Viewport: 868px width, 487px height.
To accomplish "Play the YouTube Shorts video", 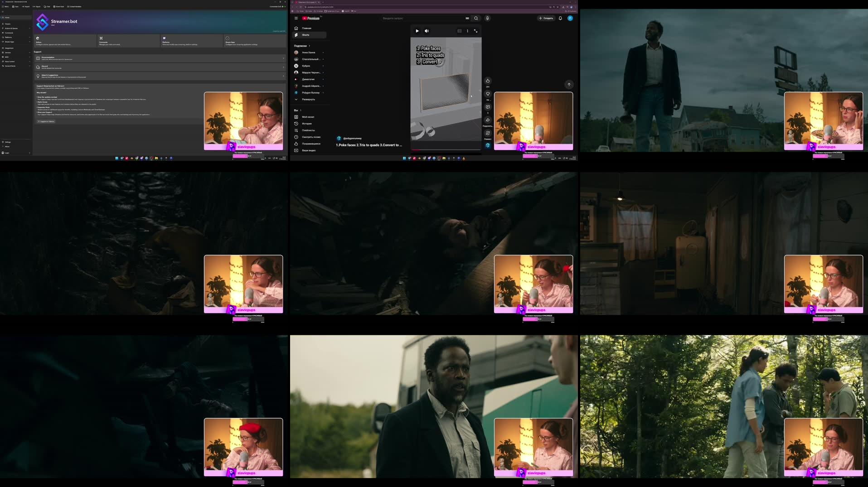I will point(417,31).
